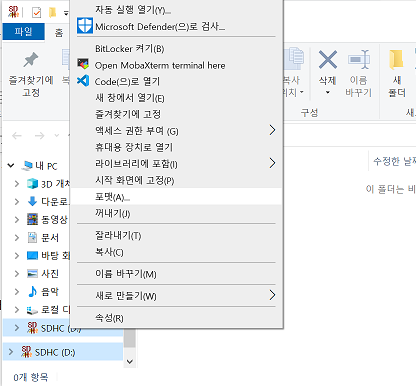Viewport: 416px width, 386px height.
Task: Choose 속성(R) in context menu
Action: (x=176, y=318)
